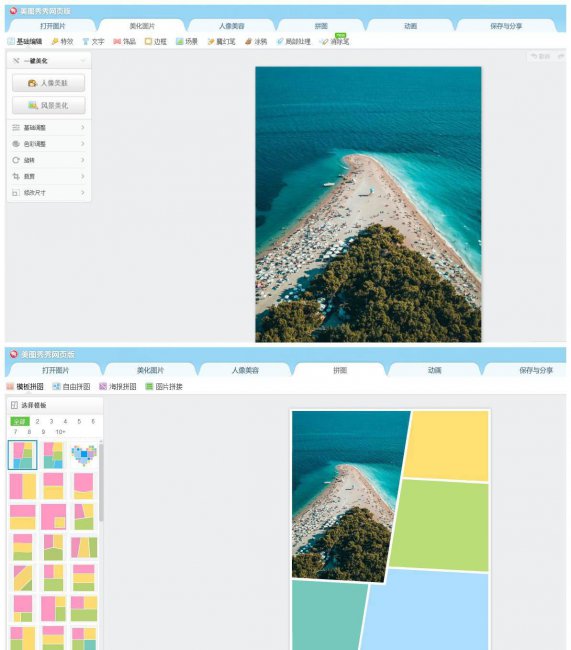Click the green empty collage cell

(x=442, y=524)
